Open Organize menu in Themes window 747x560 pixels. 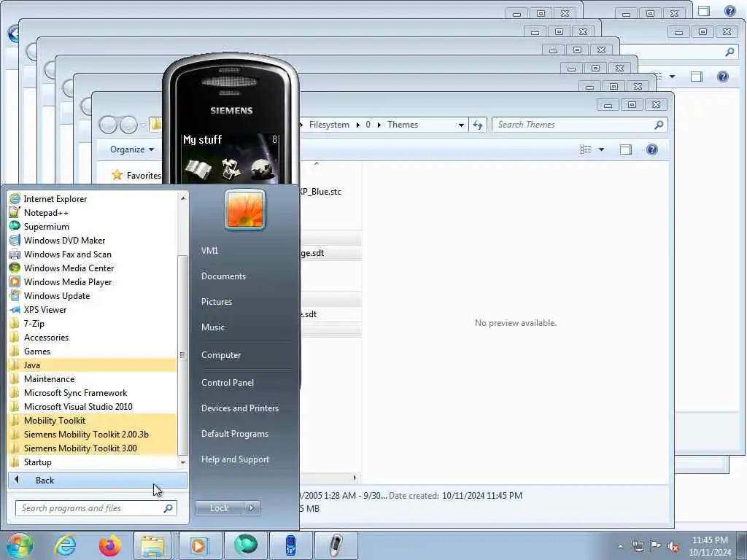[x=132, y=149]
